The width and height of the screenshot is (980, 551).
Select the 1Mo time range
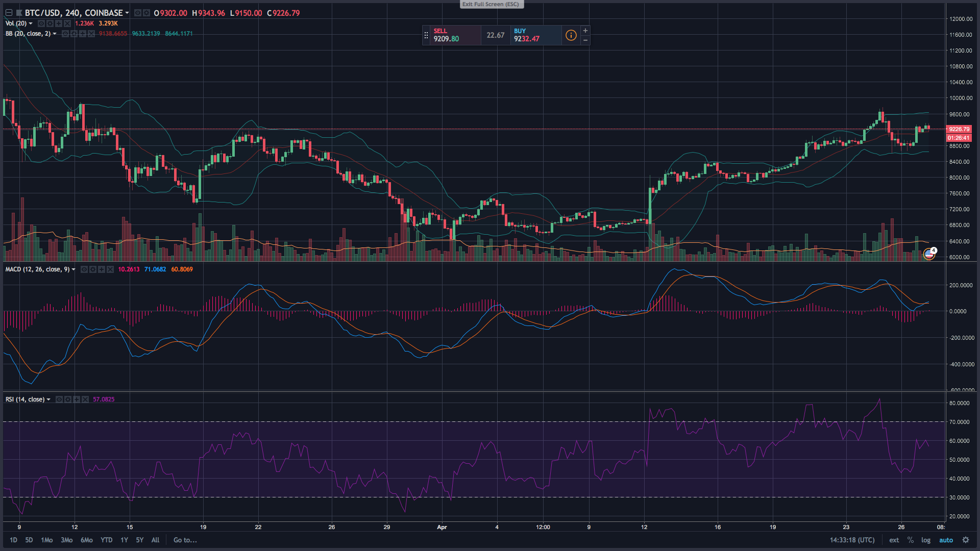(47, 540)
